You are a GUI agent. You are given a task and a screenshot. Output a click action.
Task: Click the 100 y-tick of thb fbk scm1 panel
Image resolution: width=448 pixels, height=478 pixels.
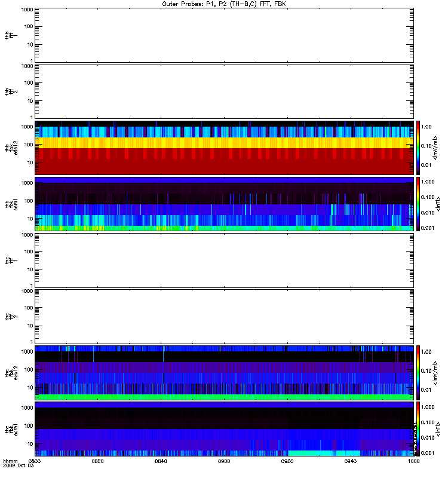coord(29,201)
